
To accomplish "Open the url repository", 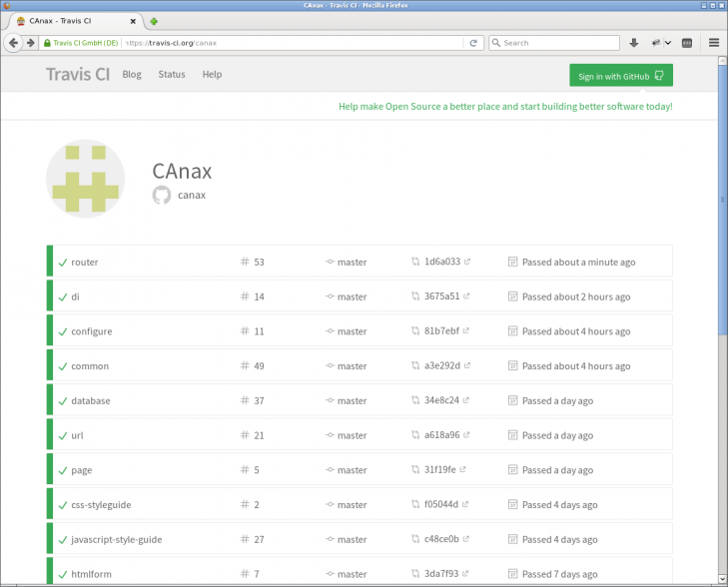I will 77,435.
